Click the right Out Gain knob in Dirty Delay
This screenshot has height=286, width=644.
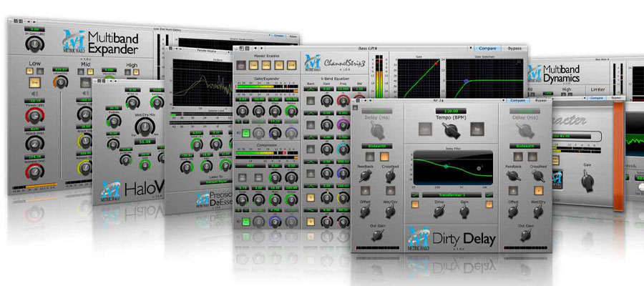525,235
